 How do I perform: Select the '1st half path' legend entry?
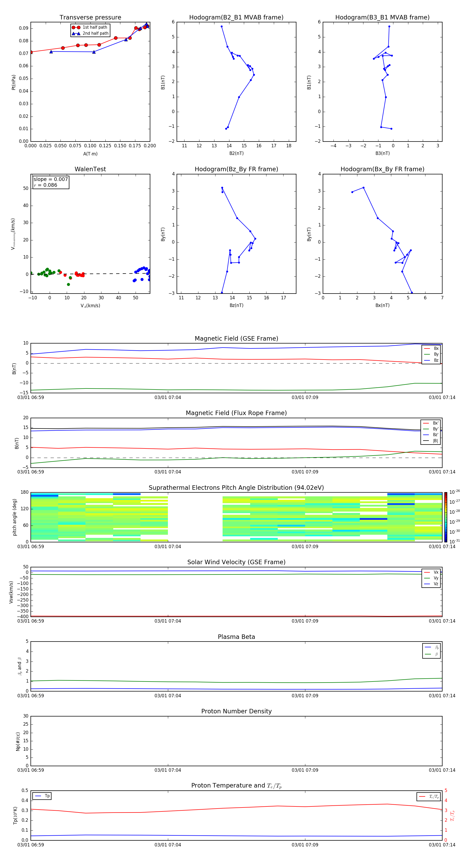(x=90, y=27)
